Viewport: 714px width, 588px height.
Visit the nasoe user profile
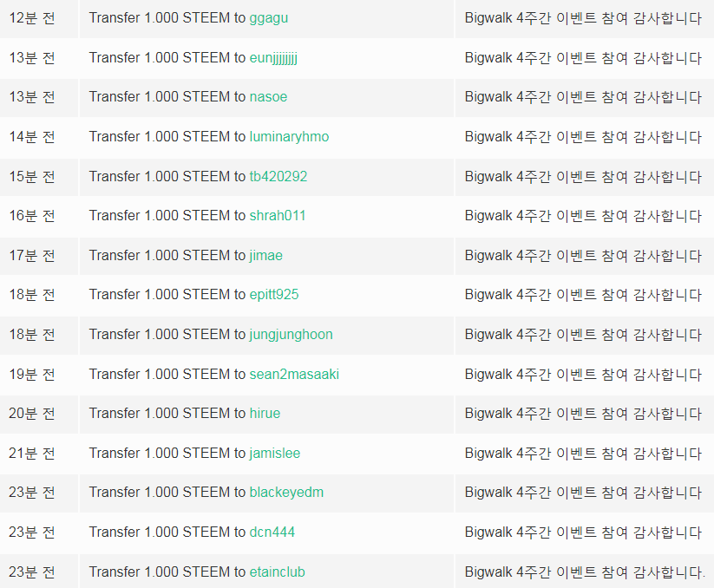click(268, 97)
